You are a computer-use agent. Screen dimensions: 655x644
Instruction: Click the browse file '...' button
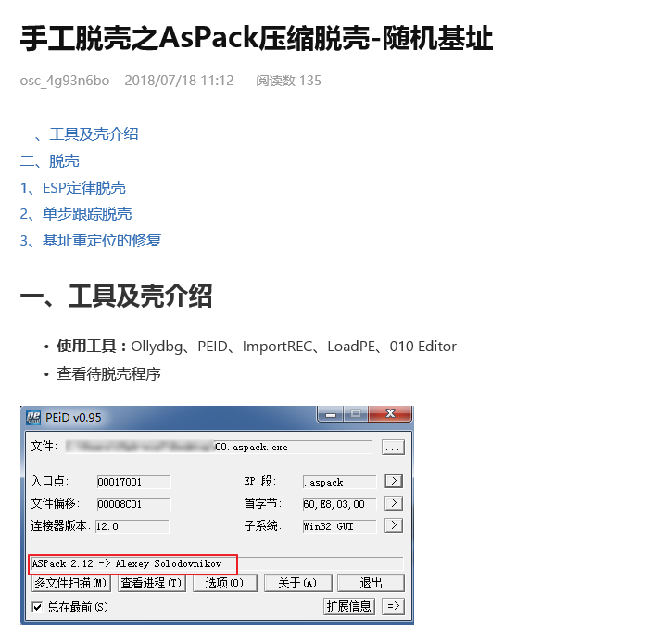393,447
